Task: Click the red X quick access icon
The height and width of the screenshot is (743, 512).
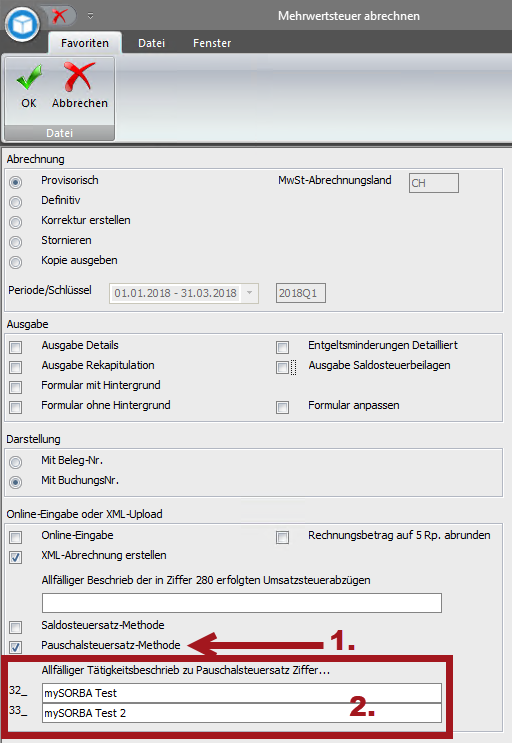Action: point(59,16)
